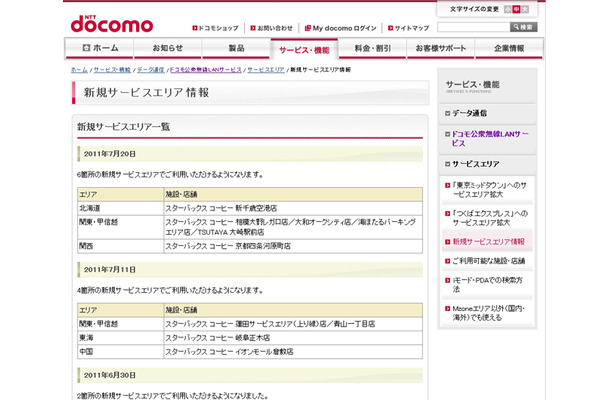Open 企業情報 navigation tab

[509, 48]
